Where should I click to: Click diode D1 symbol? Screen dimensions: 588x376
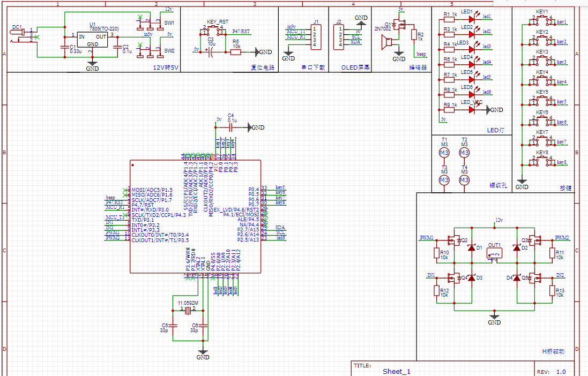[x=472, y=247]
